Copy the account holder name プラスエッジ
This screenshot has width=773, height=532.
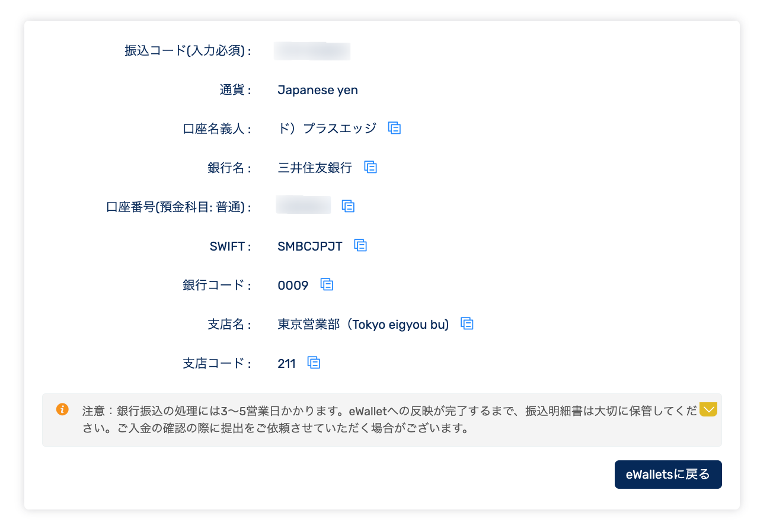click(x=394, y=128)
